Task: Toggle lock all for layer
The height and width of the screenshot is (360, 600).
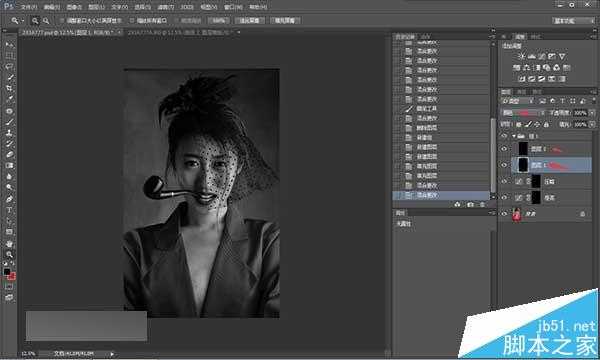Action: pos(546,124)
